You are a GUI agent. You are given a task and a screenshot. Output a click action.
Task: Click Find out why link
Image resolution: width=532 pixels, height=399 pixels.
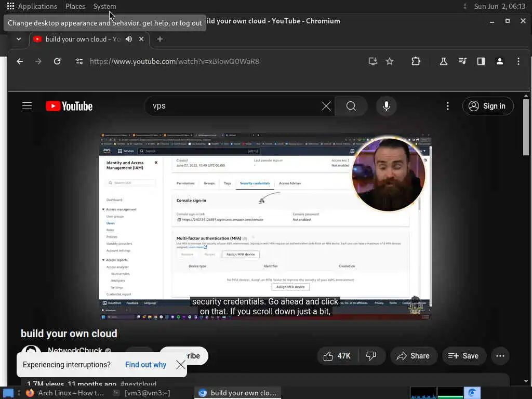pos(145,365)
